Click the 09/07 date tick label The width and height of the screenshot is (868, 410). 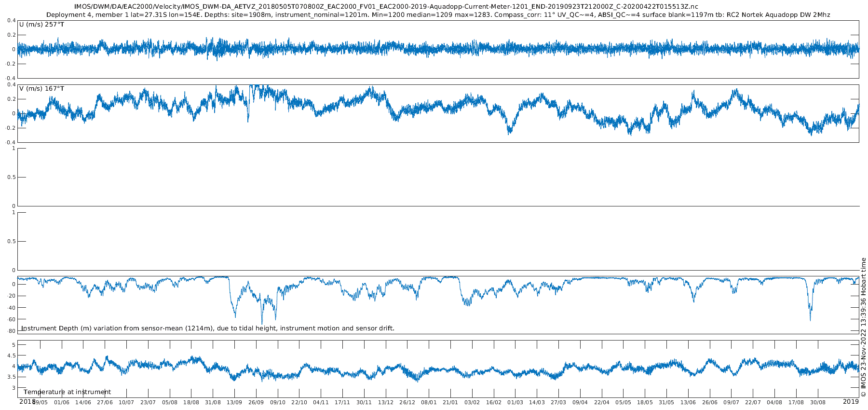coord(731,402)
